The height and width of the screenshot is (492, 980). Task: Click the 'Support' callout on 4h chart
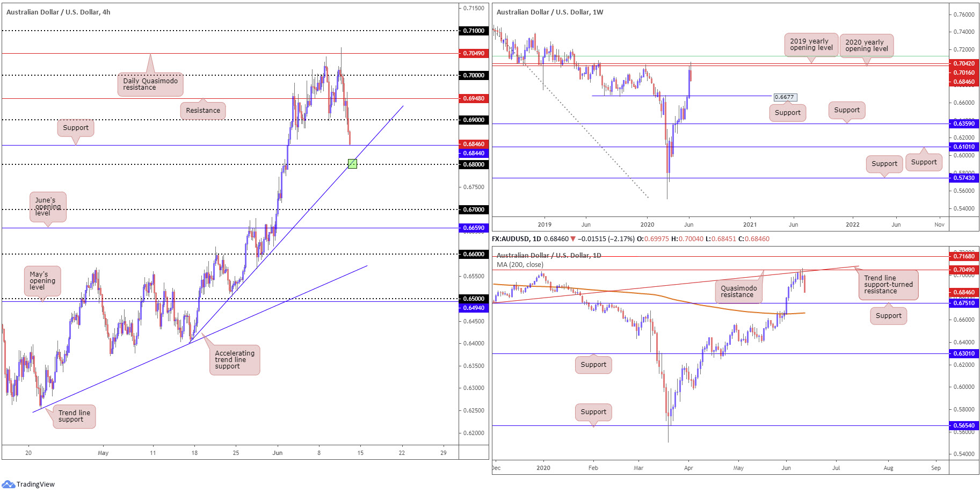[x=76, y=128]
